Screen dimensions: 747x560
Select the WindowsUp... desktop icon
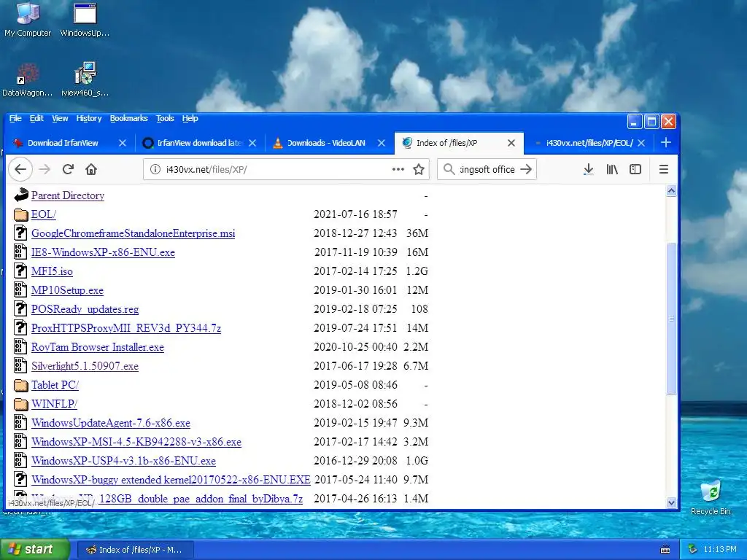(85, 20)
